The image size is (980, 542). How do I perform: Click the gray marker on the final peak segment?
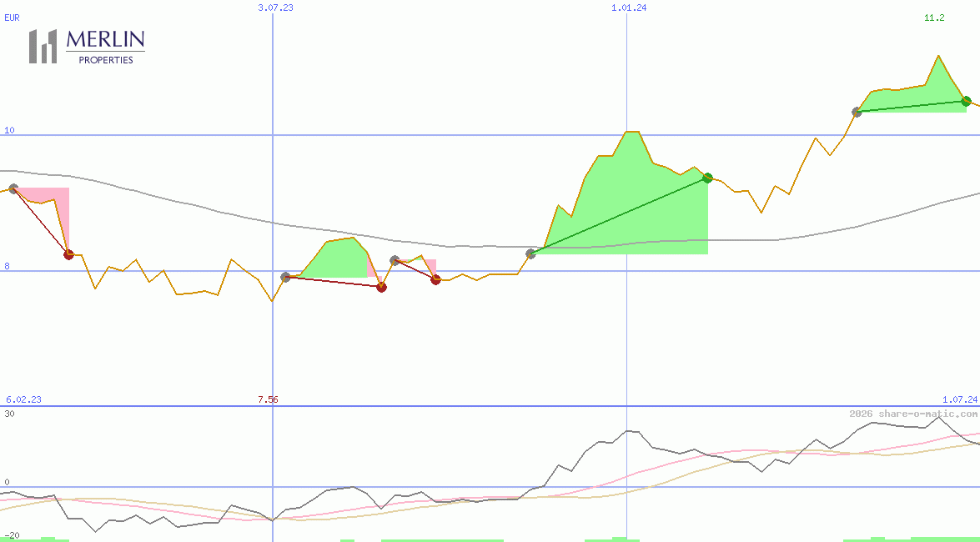[x=856, y=111]
